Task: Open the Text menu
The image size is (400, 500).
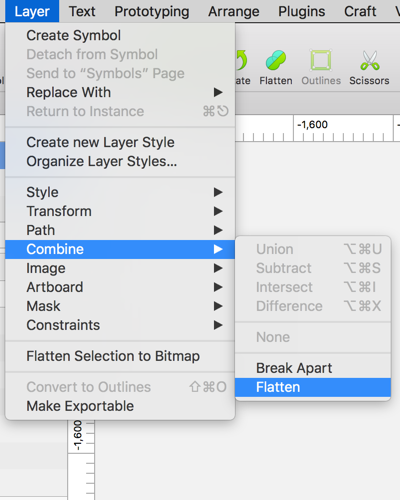Action: 82,11
